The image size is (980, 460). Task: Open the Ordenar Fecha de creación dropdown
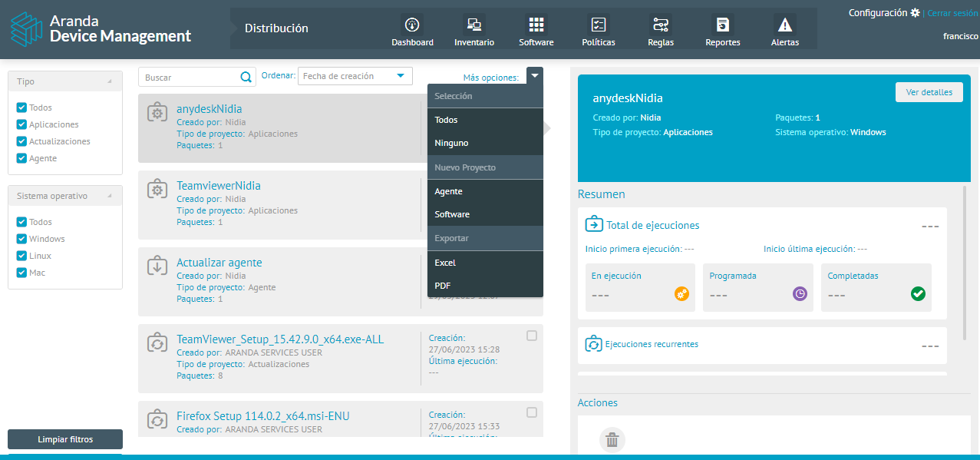355,76
